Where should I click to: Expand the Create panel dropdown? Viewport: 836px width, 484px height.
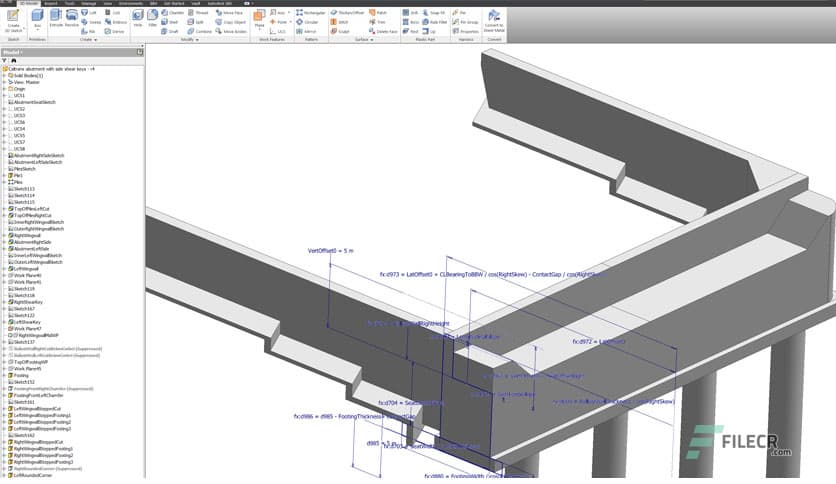[95, 39]
